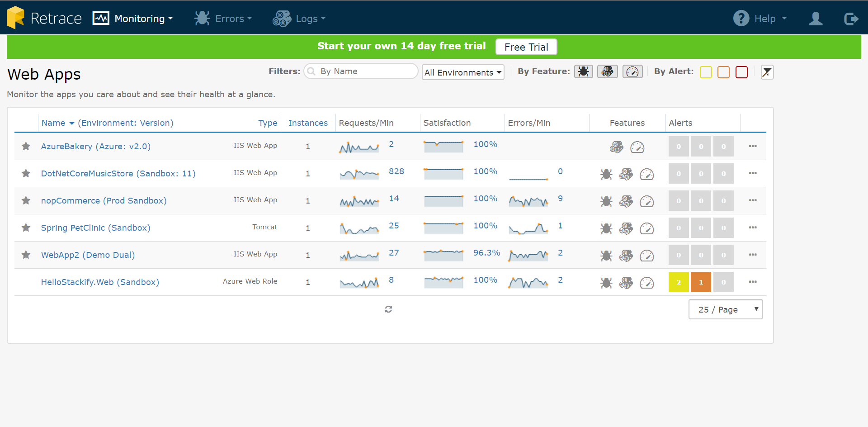The width and height of the screenshot is (868, 427).
Task: Open the Monitoring menu
Action: tap(133, 19)
